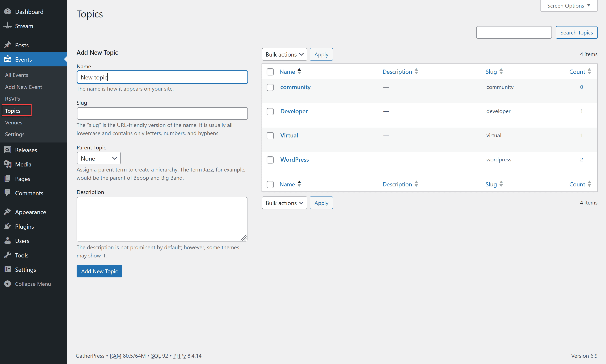Check the Developer topic checkbox
Viewport: 606px width, 364px height.
[270, 112]
